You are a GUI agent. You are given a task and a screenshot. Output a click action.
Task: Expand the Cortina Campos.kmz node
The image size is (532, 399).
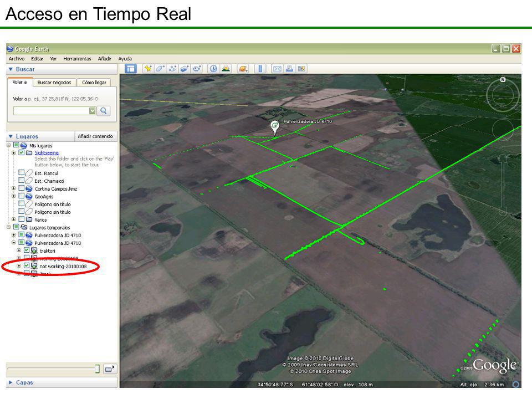coord(13,188)
